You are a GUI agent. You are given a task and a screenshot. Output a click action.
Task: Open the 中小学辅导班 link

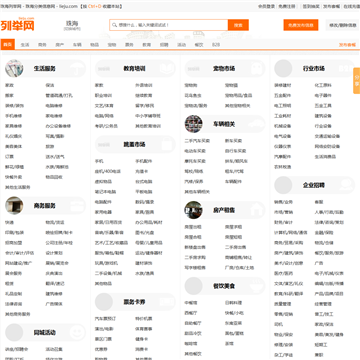tap(148, 116)
